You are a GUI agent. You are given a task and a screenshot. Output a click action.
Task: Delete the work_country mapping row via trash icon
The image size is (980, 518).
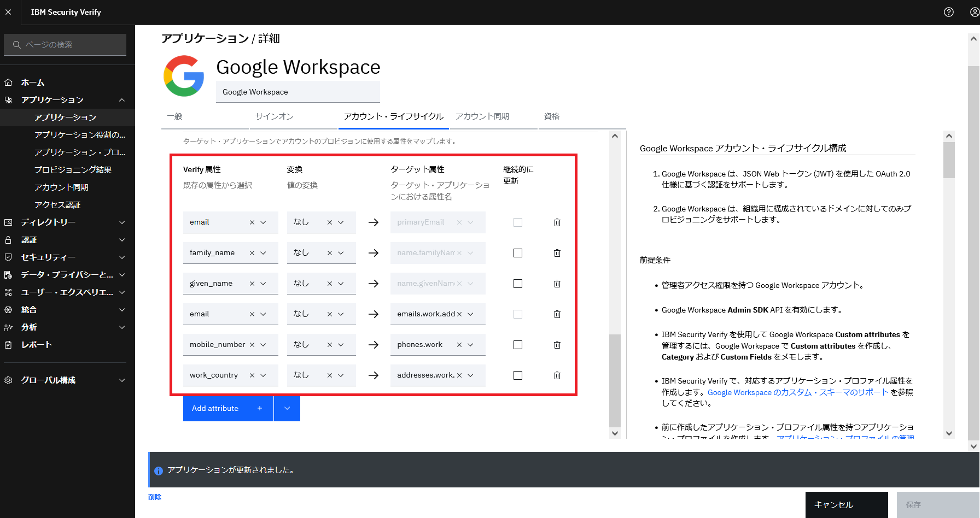tap(557, 375)
